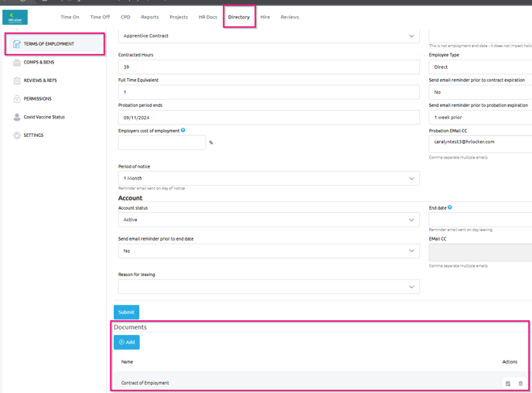Add a new document
This screenshot has height=393, width=532.
pyautogui.click(x=127, y=342)
